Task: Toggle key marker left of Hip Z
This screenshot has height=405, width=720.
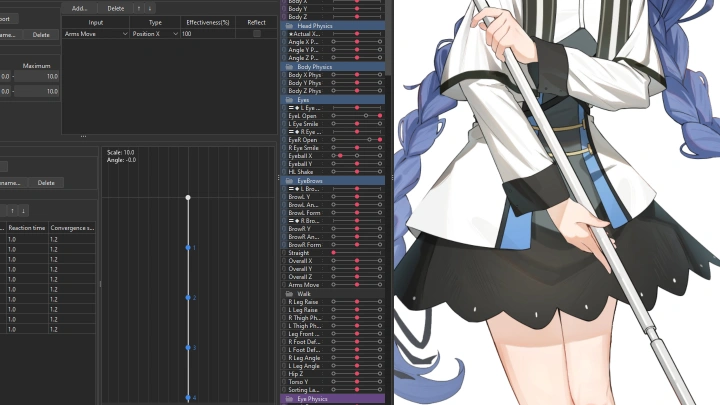Action: point(284,374)
